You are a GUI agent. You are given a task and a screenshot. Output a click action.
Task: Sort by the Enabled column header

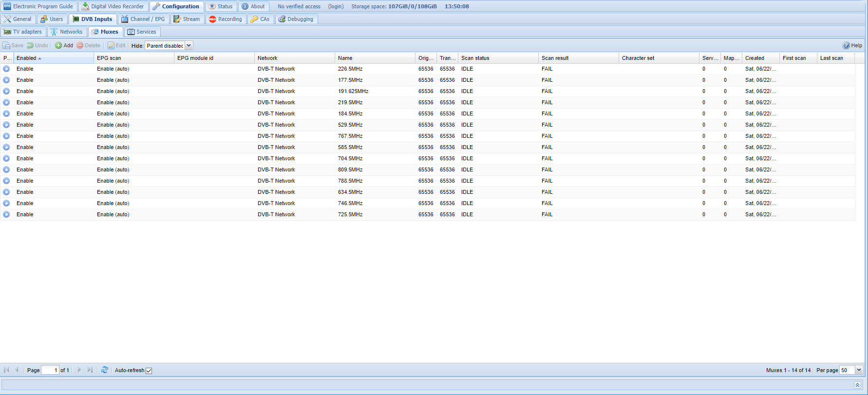click(x=26, y=58)
